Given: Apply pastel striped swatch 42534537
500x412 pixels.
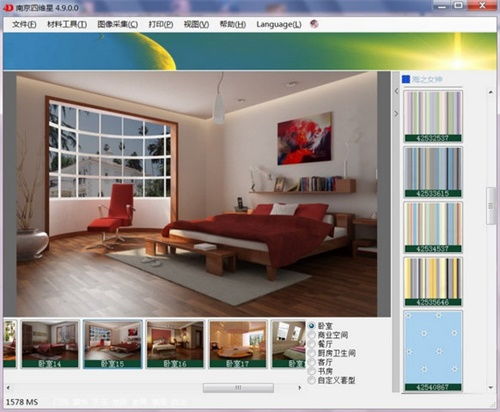Looking at the screenshot, I should pyautogui.click(x=433, y=227).
